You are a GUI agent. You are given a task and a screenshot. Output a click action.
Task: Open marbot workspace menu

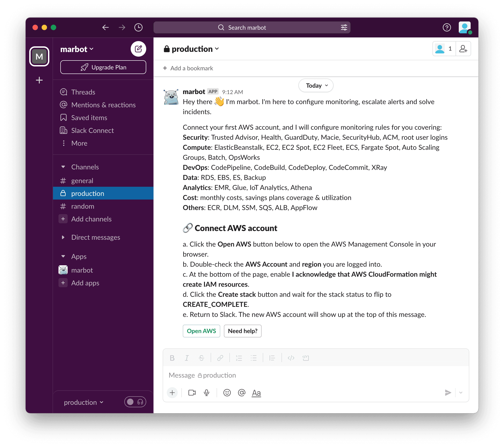pyautogui.click(x=77, y=49)
